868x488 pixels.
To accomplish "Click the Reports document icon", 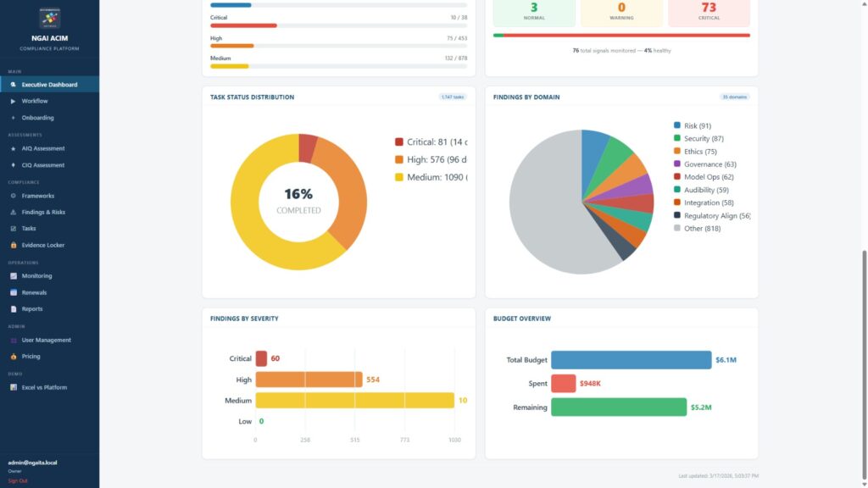I will click(x=13, y=309).
